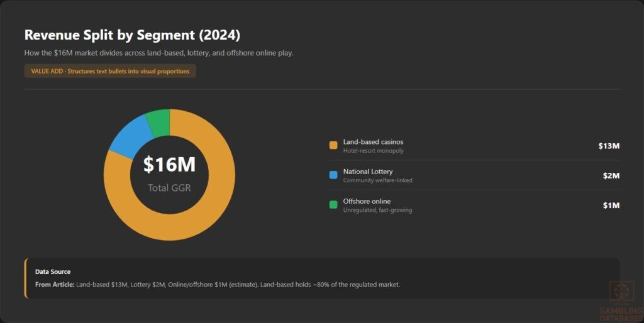Click the $16M total in donut center
The height and width of the screenshot is (323, 644).
[x=169, y=164]
